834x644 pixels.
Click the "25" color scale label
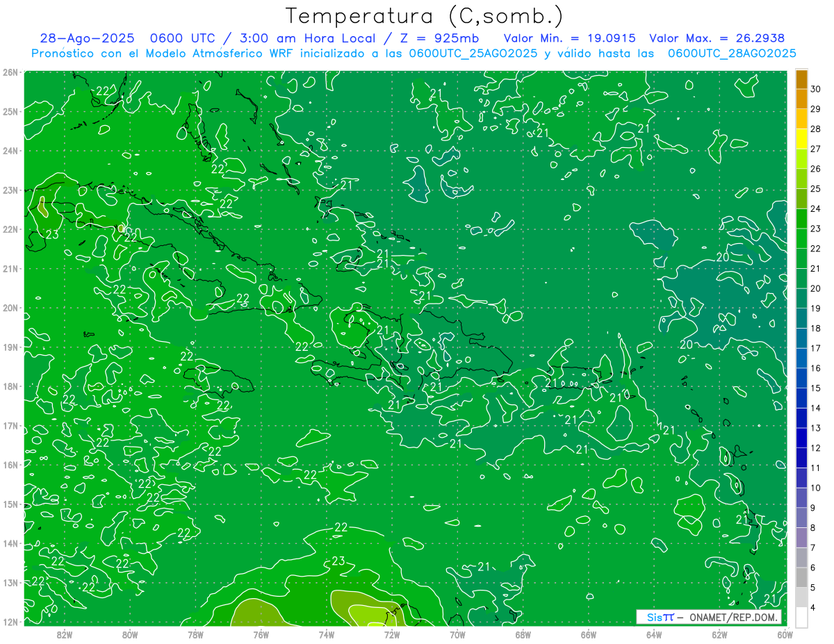(816, 189)
